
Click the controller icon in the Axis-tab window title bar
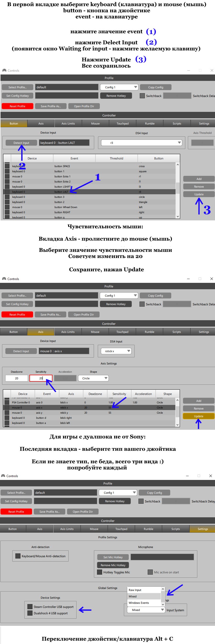pyautogui.click(x=4, y=279)
